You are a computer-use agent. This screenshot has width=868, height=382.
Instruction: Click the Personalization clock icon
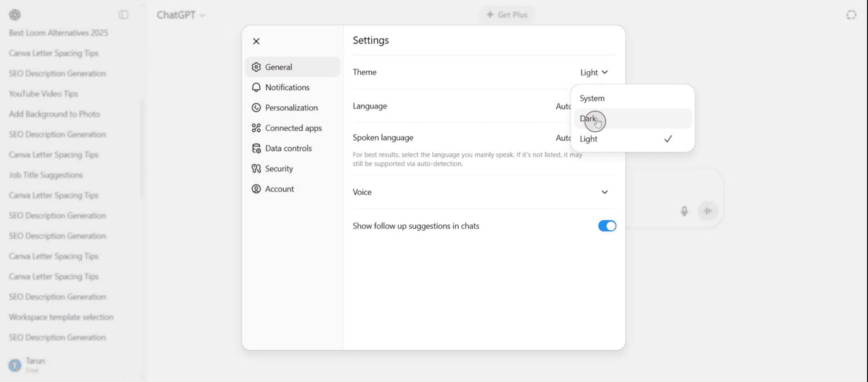point(256,108)
